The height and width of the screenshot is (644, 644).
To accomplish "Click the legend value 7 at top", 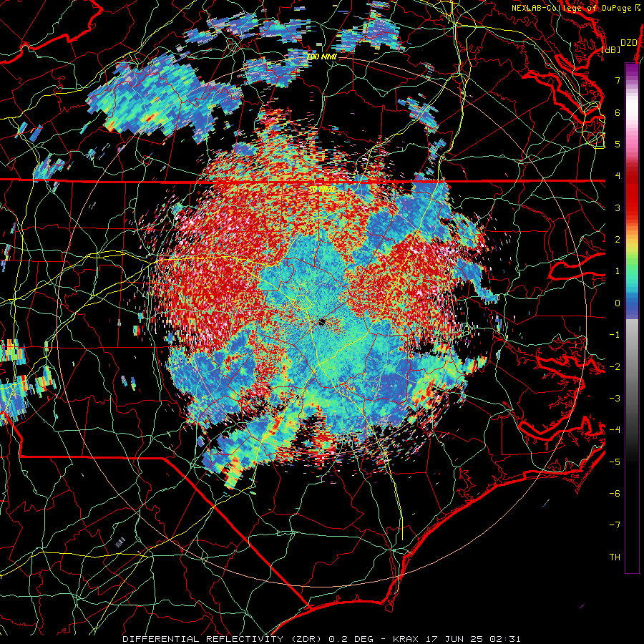I will coord(618,80).
